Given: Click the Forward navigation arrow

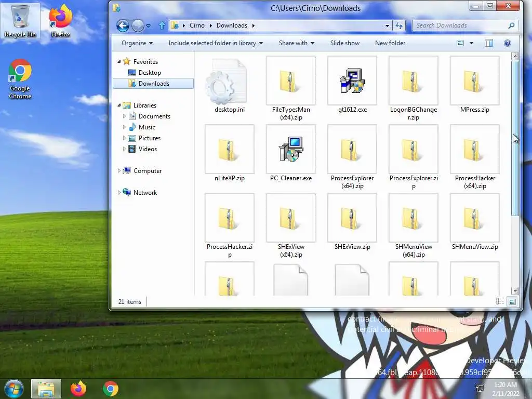Looking at the screenshot, I should [x=138, y=26].
